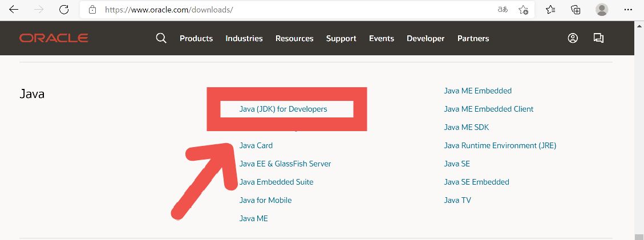
Task: Open the Java ME link
Action: tap(253, 219)
